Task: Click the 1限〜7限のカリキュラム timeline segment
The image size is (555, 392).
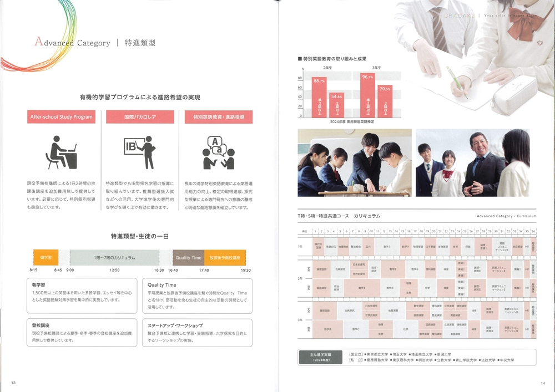Action: [114, 258]
